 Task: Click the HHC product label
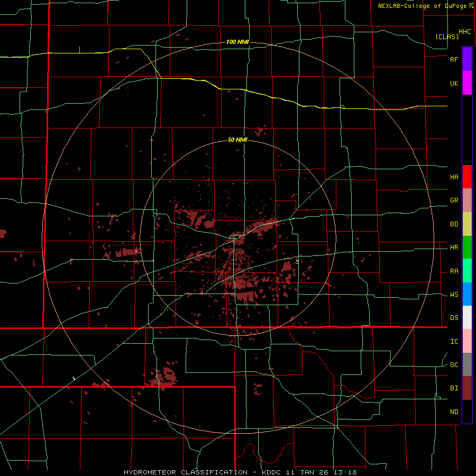click(x=464, y=32)
